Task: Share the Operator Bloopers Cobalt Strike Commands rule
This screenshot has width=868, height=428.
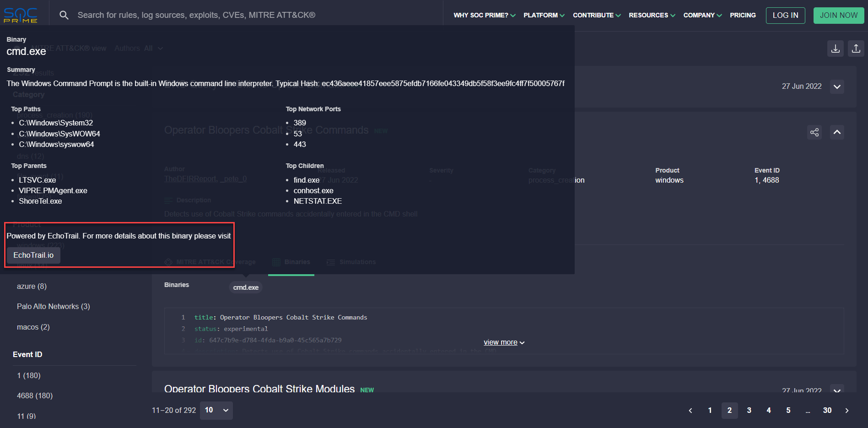Action: click(814, 132)
